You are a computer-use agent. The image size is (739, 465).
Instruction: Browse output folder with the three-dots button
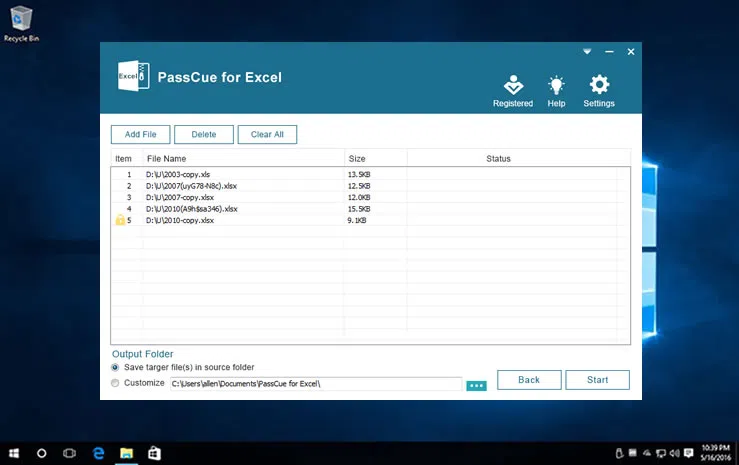tap(476, 386)
